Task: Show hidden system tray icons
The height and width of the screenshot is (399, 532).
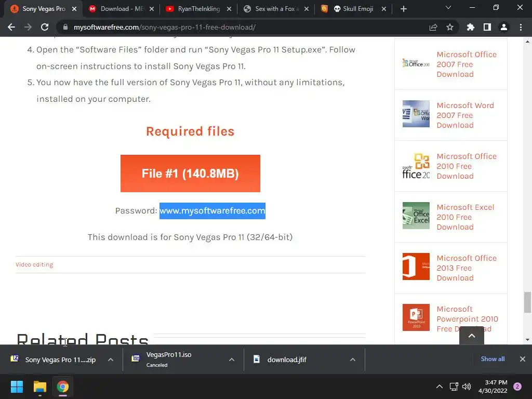Action: coord(440,387)
